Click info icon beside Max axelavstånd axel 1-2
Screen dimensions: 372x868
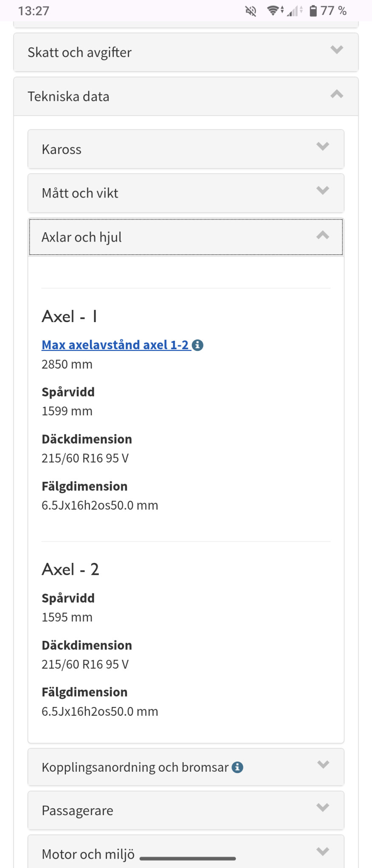click(x=198, y=345)
